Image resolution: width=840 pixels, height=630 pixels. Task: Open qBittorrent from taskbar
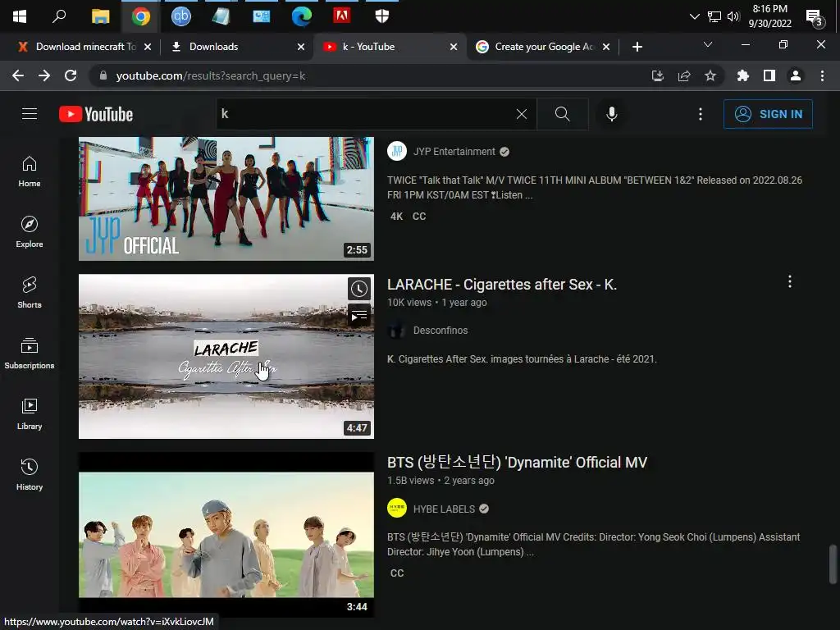pyautogui.click(x=181, y=16)
